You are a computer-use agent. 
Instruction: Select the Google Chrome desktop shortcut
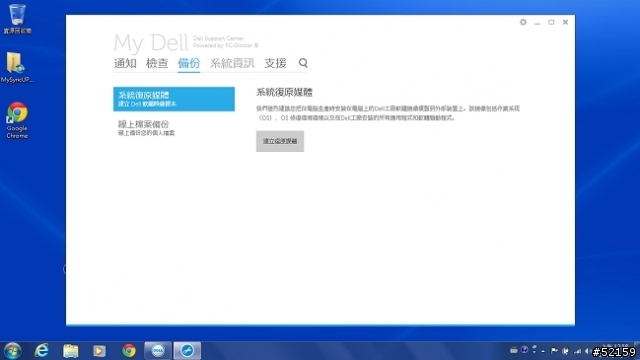click(x=17, y=121)
